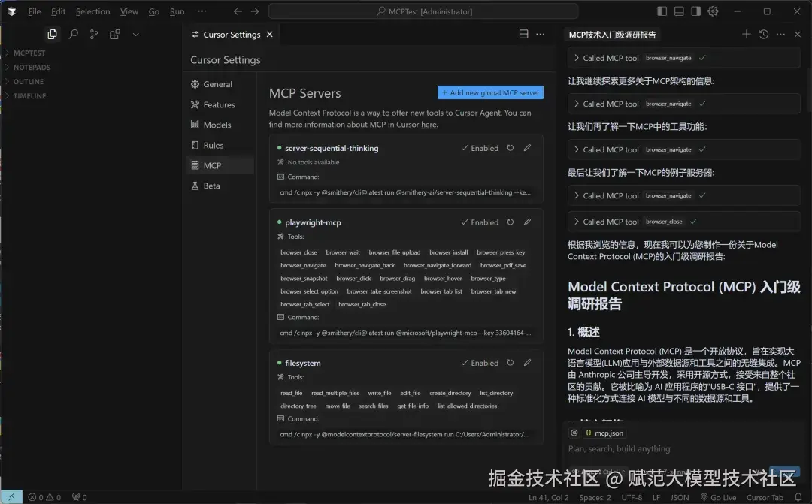Toggle Enabled off for playwright-mcp
The image size is (812, 504).
coord(479,222)
